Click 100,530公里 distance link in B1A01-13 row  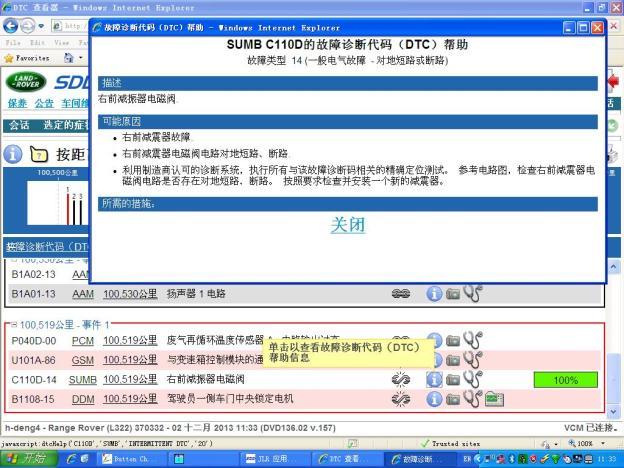pyautogui.click(x=130, y=294)
